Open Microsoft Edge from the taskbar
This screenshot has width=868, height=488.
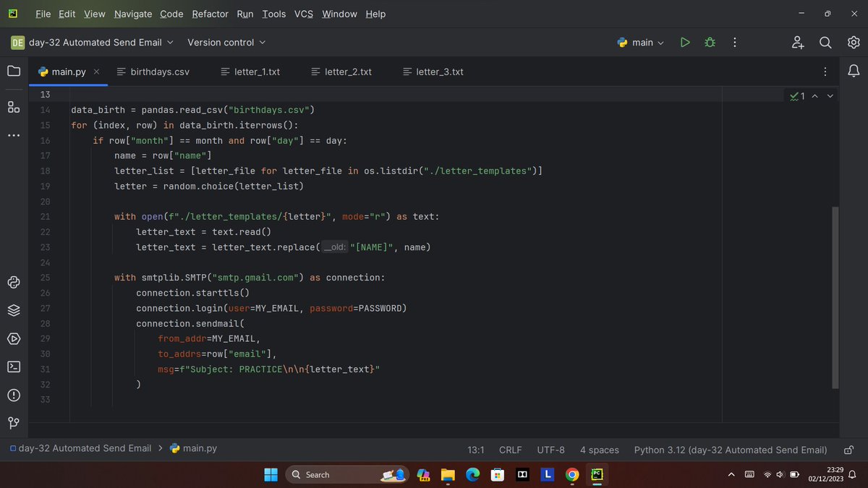point(472,474)
